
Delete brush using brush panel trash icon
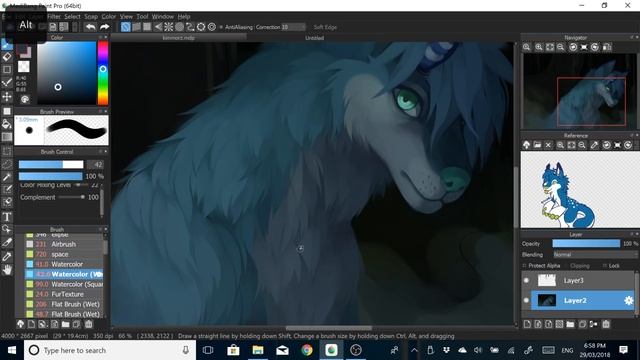coord(89,324)
